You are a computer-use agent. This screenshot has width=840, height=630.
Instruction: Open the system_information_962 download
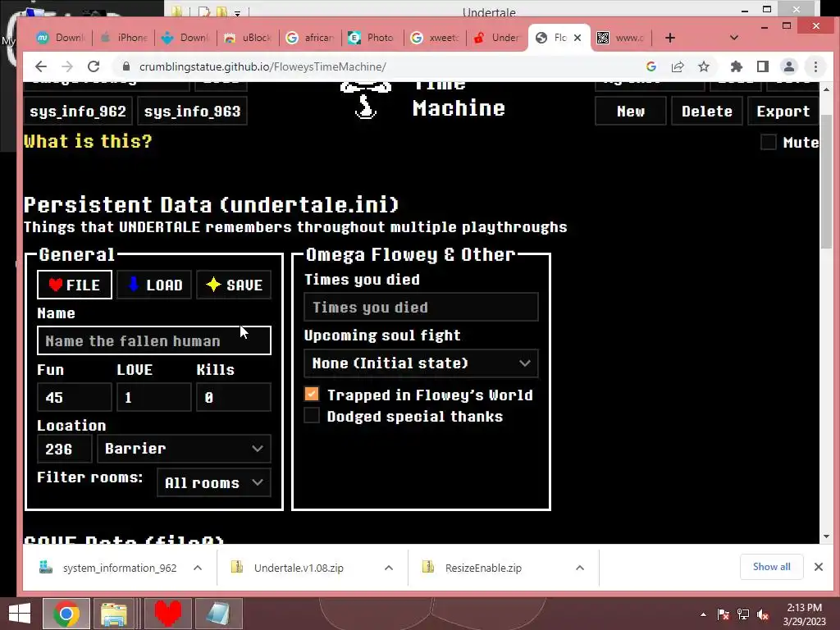click(109, 568)
